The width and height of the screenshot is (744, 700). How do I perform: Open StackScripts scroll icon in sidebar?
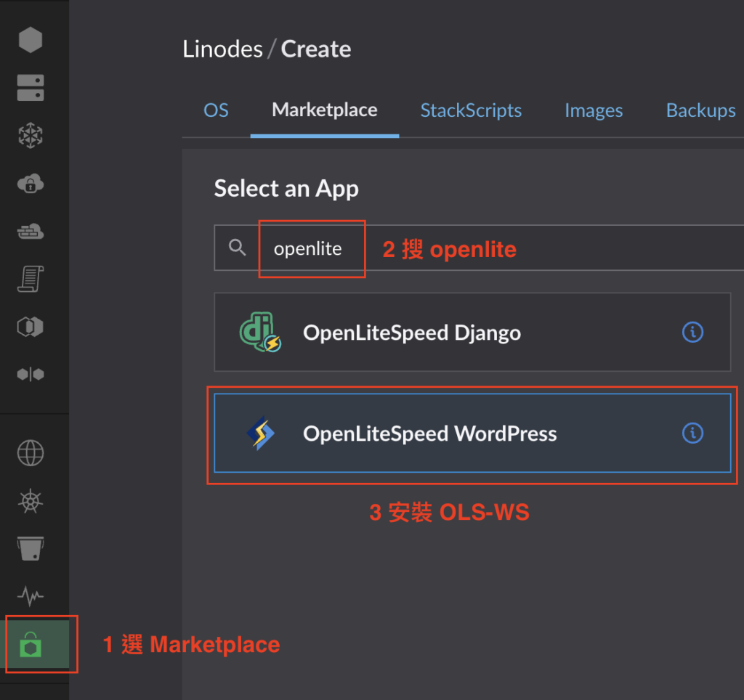coord(31,279)
